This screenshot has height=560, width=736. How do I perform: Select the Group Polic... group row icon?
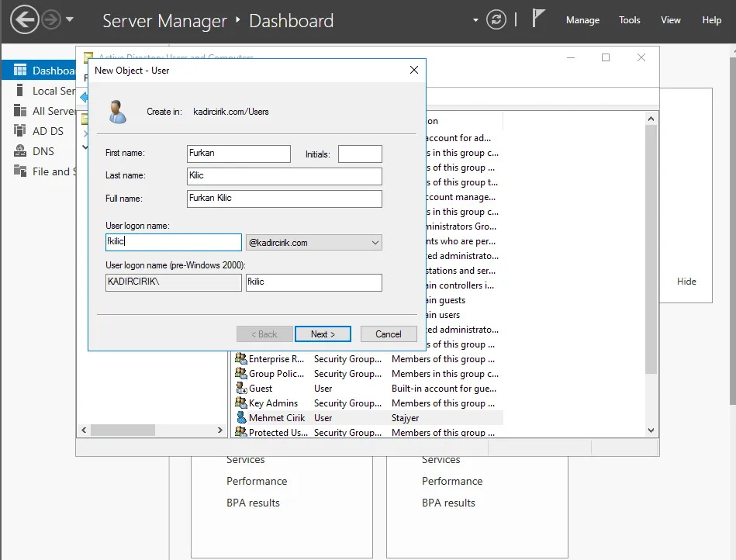[240, 373]
